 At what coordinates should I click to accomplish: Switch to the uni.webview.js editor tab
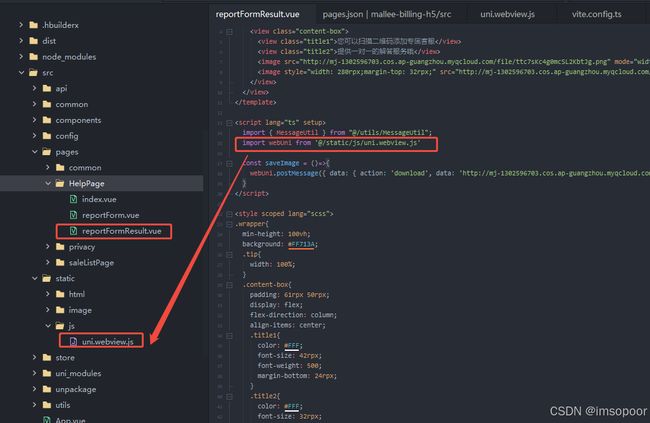507,14
